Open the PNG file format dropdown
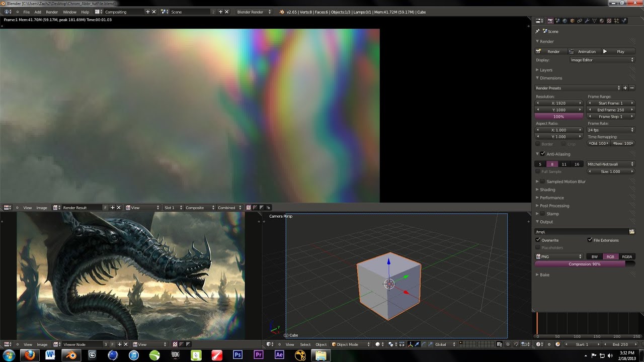The image size is (644, 362). pyautogui.click(x=559, y=256)
